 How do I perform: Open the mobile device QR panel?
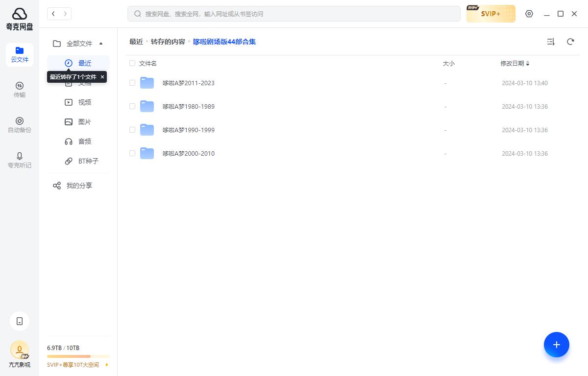point(20,321)
